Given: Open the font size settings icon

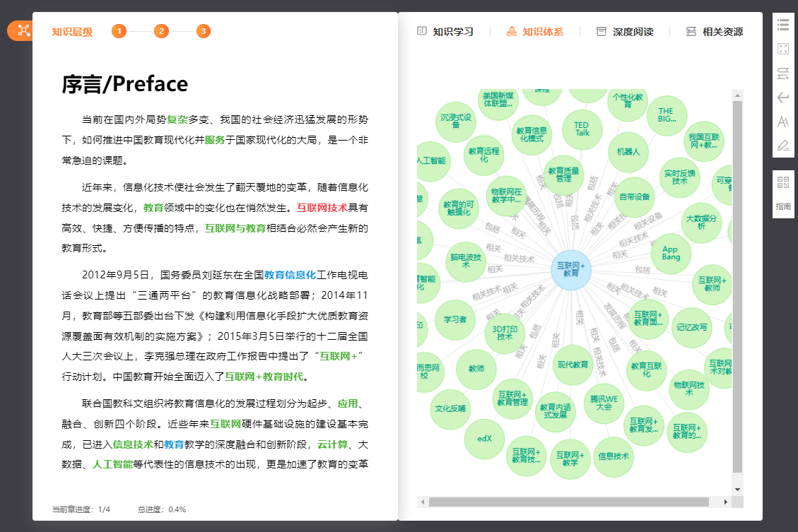Looking at the screenshot, I should 782,122.
